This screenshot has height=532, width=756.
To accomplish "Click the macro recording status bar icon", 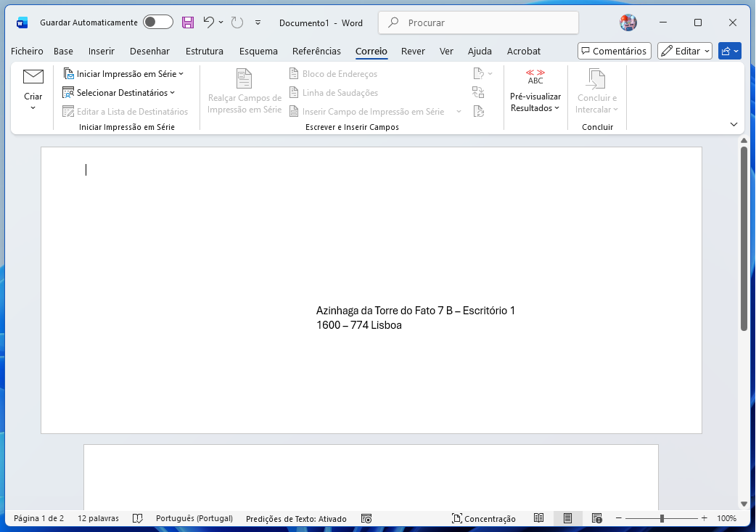I will click(366, 518).
